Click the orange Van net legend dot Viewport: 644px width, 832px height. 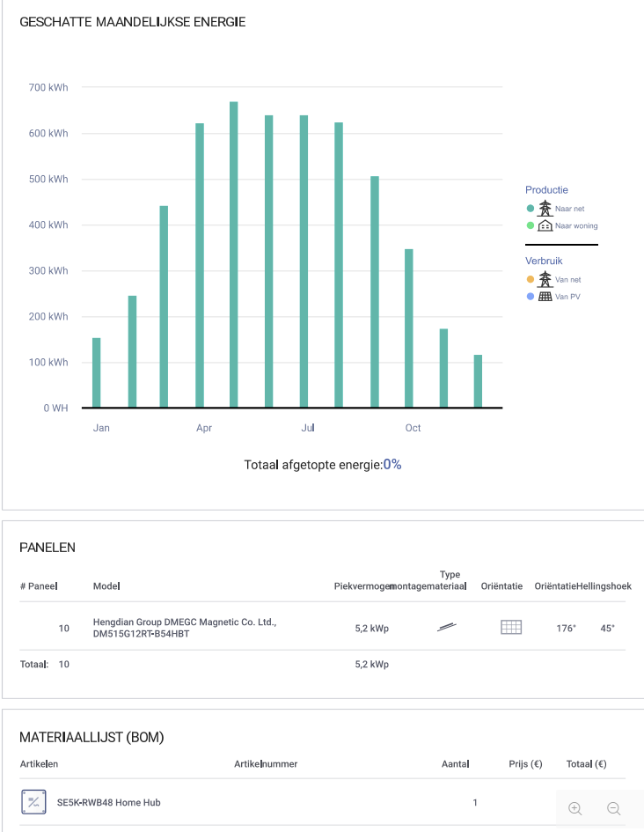point(530,279)
